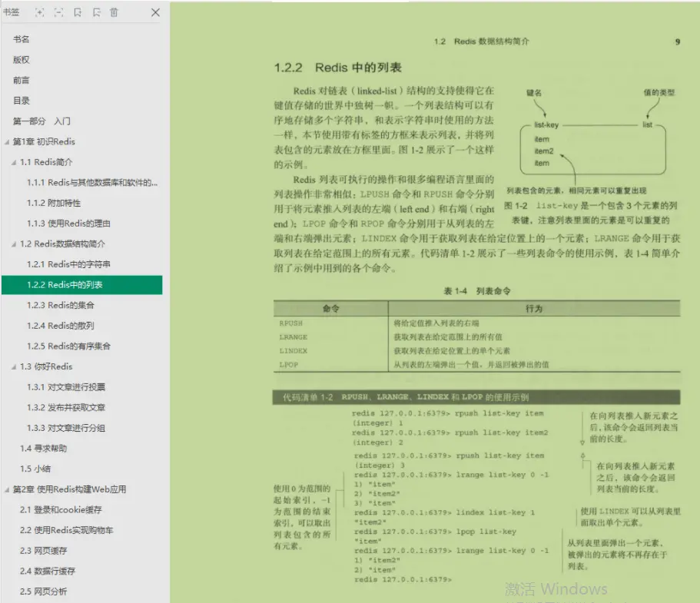Go to 2.2 使用Redis实现购物车
This screenshot has width=700, height=603.
click(x=66, y=530)
